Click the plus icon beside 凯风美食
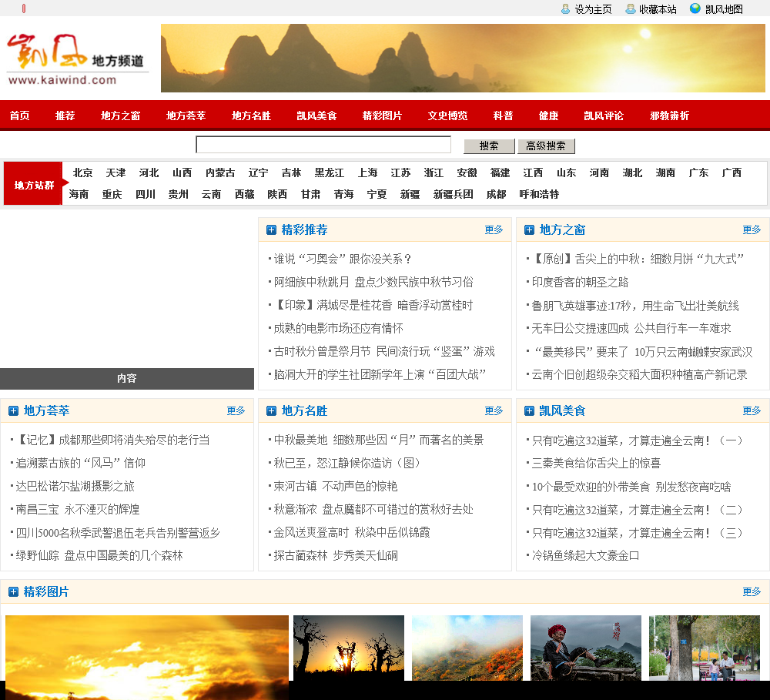 pyautogui.click(x=530, y=410)
